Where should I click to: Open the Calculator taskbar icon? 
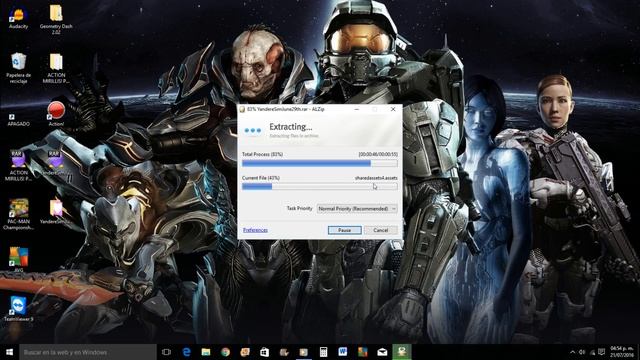323,352
